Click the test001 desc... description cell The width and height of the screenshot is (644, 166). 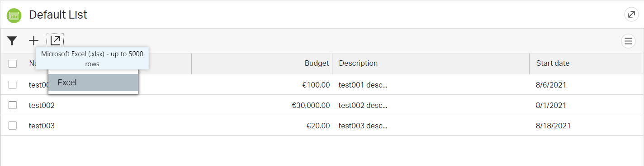pyautogui.click(x=363, y=85)
